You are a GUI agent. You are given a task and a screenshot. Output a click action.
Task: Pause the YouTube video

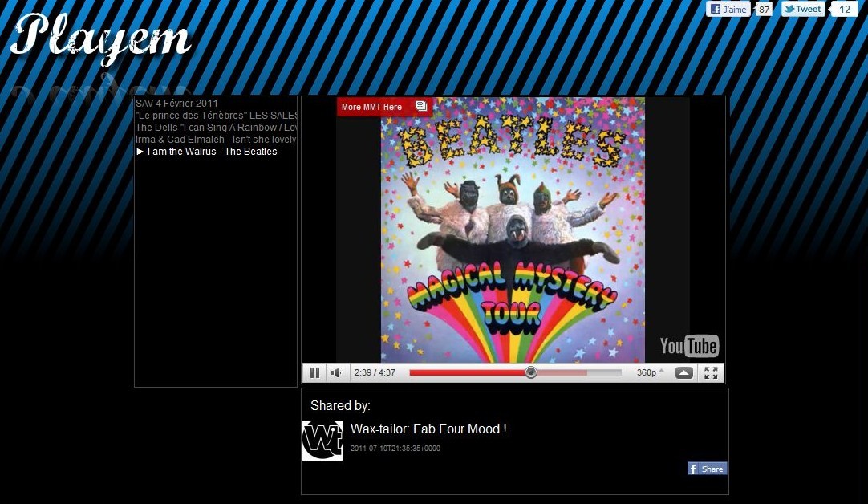click(314, 372)
